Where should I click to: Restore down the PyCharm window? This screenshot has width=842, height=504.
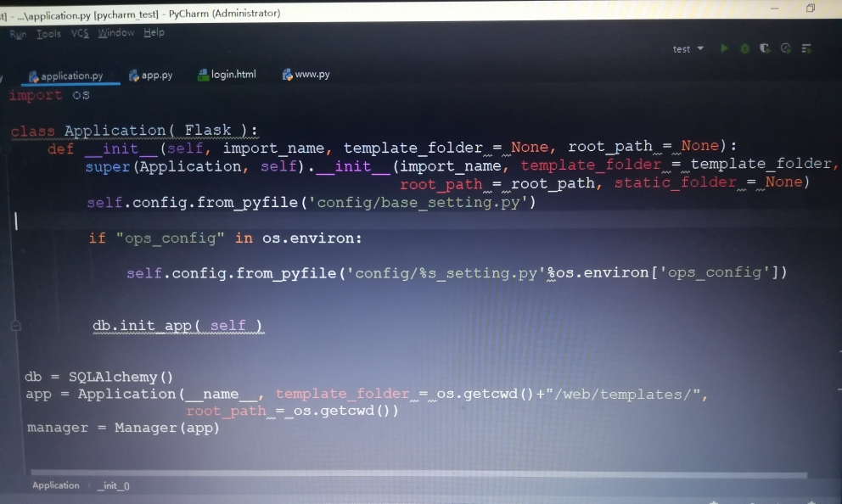(811, 8)
